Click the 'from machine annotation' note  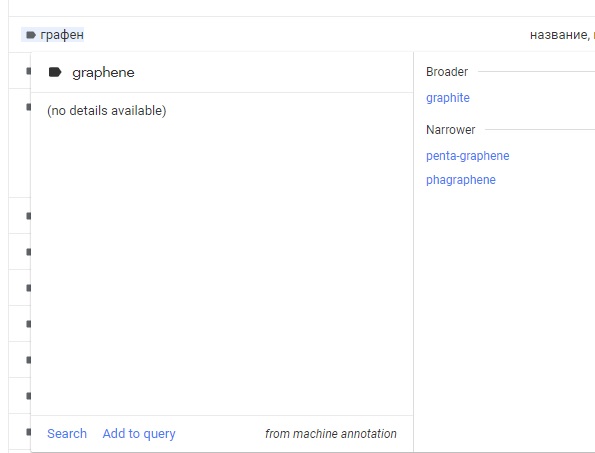[x=331, y=434]
